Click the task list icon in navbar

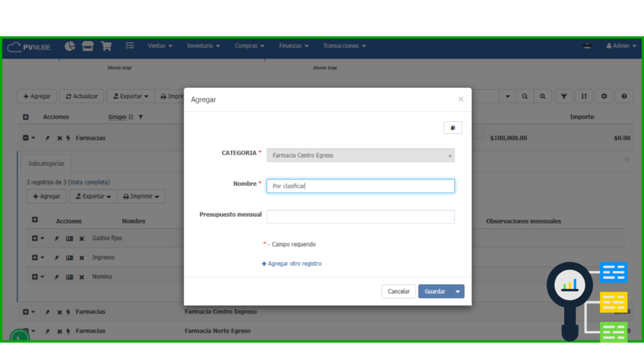click(130, 46)
